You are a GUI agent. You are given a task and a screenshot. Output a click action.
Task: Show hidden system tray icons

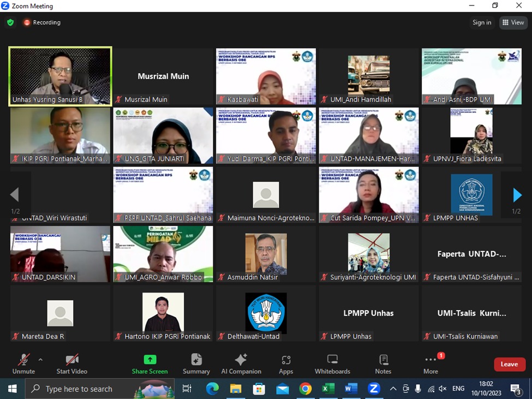(x=393, y=389)
